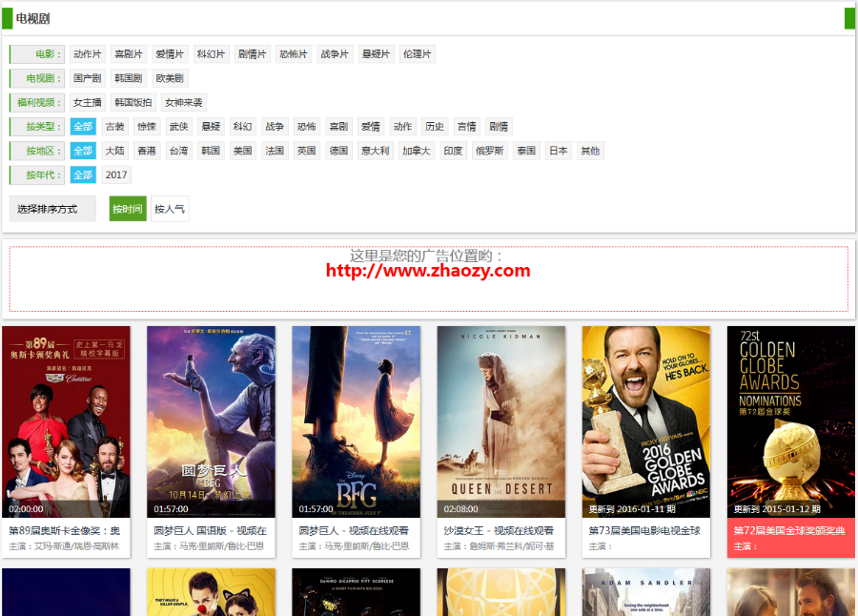Filter by 法国 region
Screen dimensions: 858x616
coord(275,151)
